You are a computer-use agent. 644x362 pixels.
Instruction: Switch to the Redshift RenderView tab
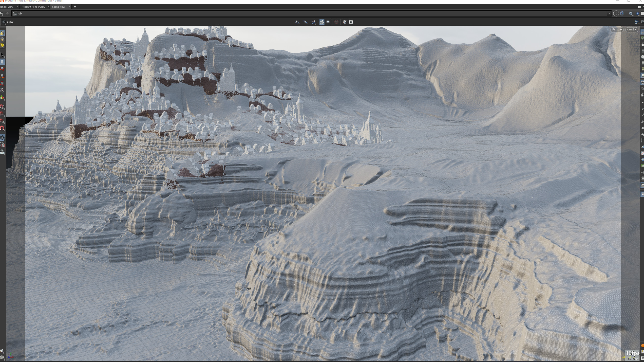pyautogui.click(x=33, y=7)
